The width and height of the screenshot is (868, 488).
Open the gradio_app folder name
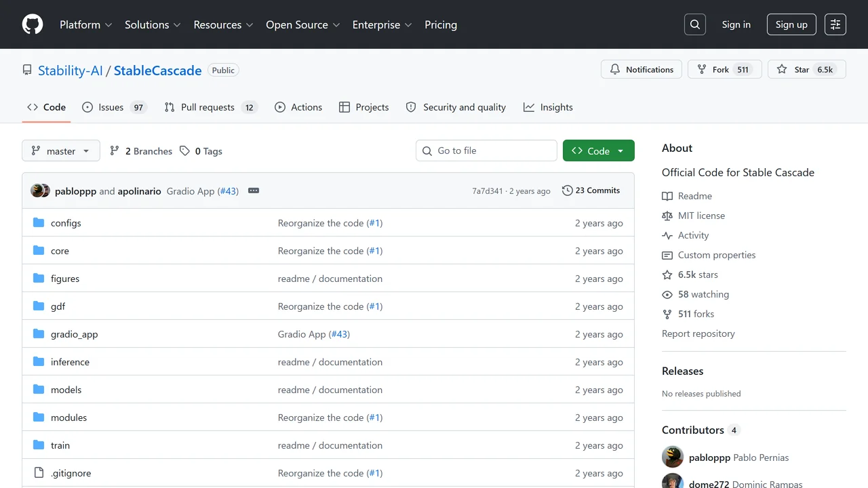tap(75, 334)
